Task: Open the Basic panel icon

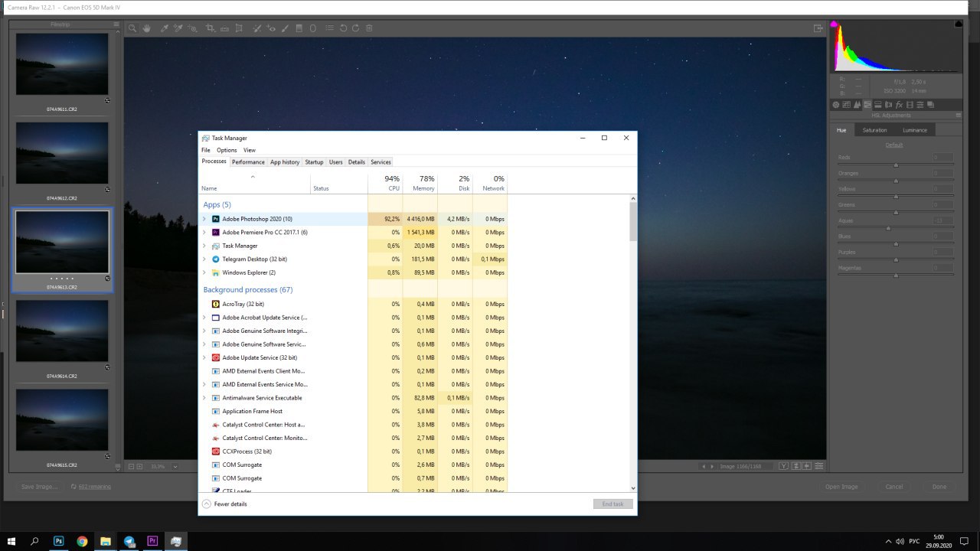Action: tap(836, 105)
